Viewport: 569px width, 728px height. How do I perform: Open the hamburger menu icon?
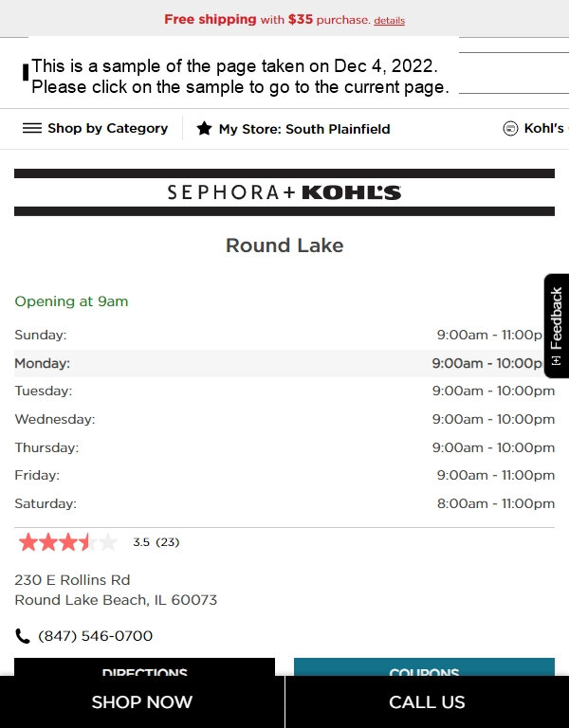pos(32,128)
